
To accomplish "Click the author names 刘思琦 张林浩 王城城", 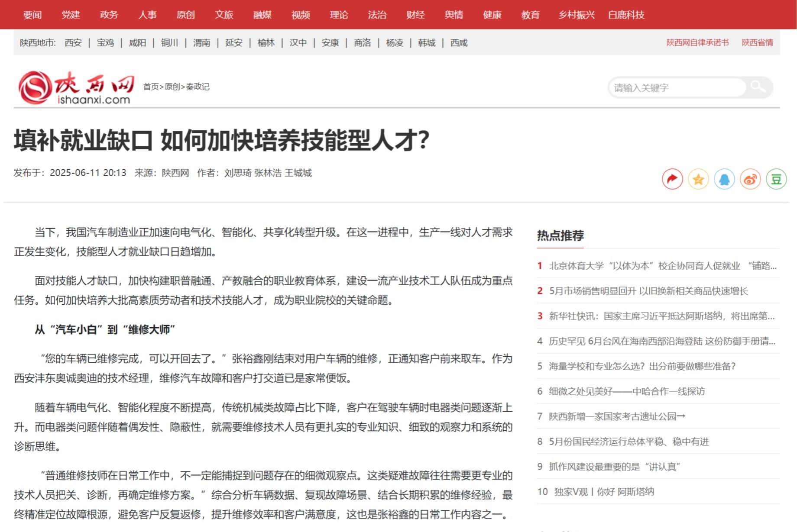I will (x=268, y=173).
